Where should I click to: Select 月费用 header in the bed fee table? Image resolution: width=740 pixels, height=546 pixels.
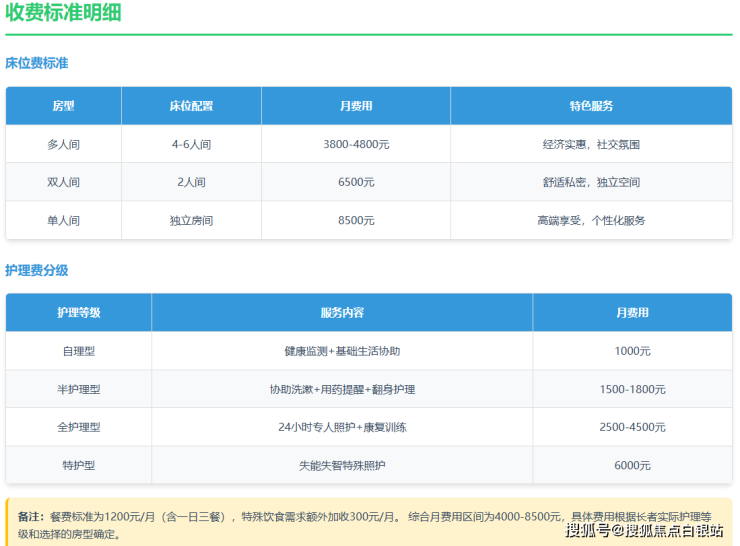tap(356, 106)
